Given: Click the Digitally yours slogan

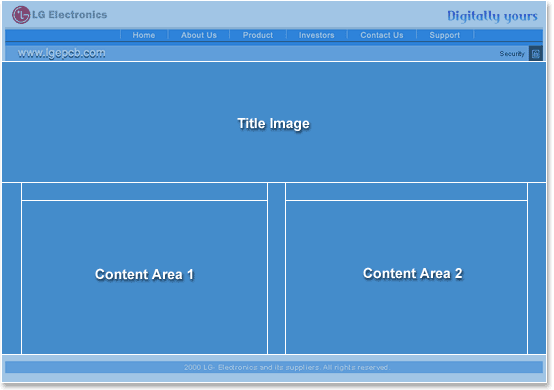Looking at the screenshot, I should click(x=492, y=16).
